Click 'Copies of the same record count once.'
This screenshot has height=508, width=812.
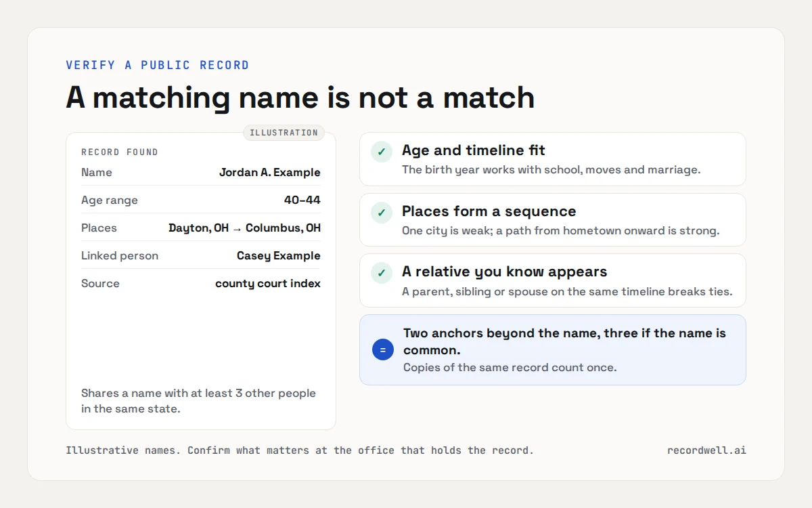pos(510,368)
